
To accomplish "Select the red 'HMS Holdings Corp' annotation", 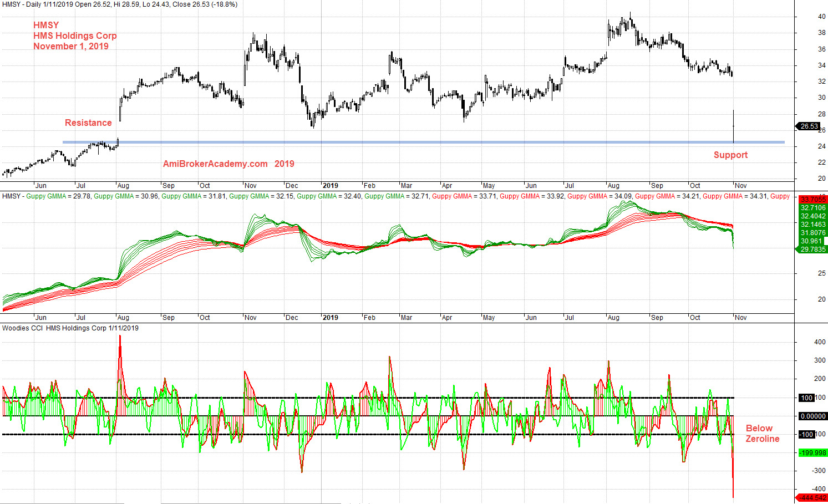I will pos(75,35).
